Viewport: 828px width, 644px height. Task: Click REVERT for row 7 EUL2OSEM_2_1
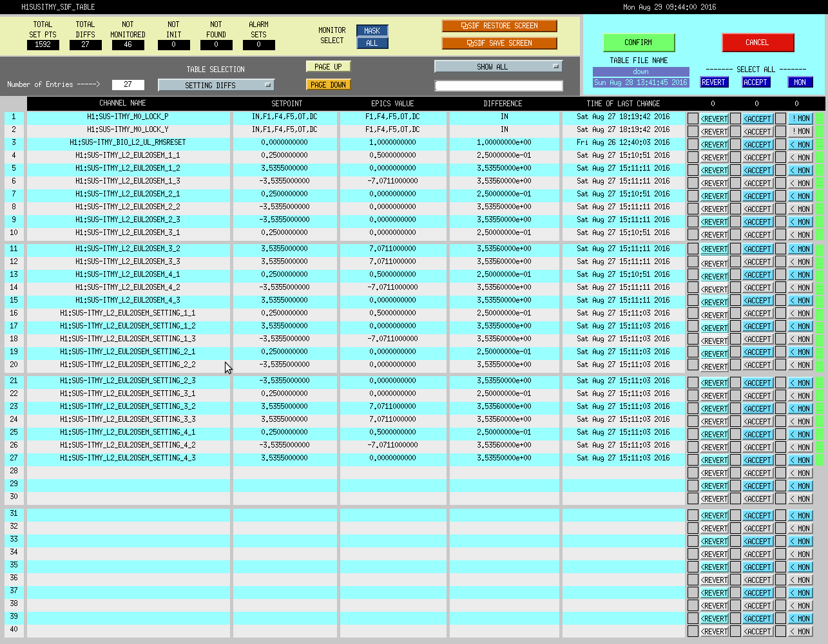coord(714,196)
